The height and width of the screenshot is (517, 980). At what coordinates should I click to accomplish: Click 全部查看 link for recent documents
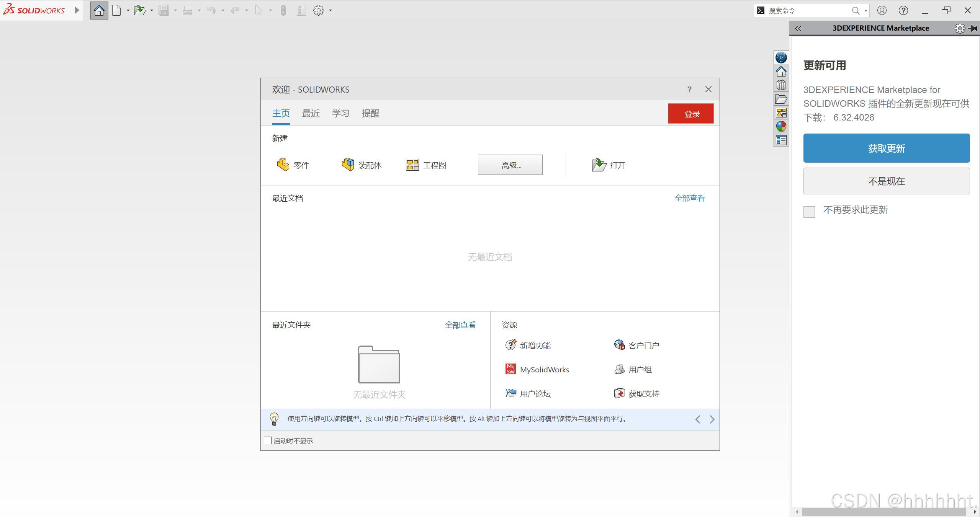pyautogui.click(x=689, y=198)
